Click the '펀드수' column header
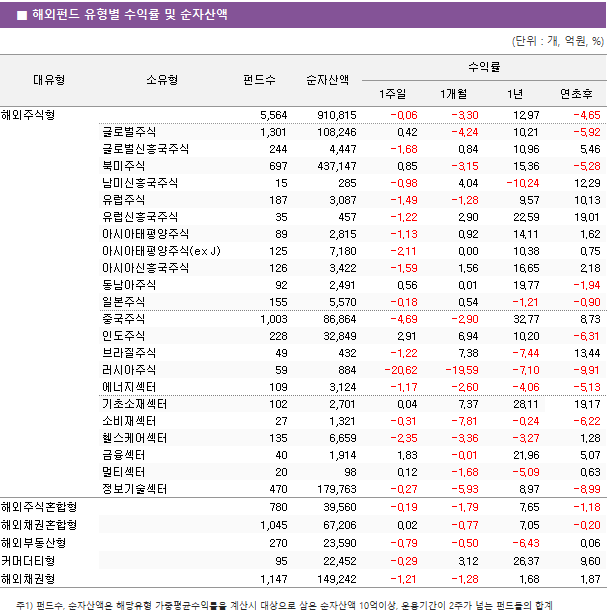The width and height of the screenshot is (610, 613). [x=259, y=80]
